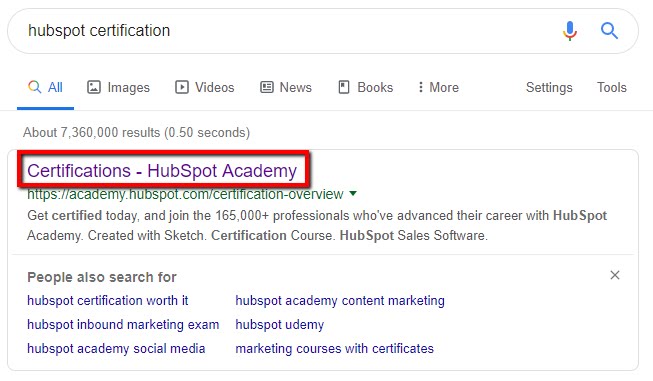Click the academy.hubspot.com certification-overview URL
Viewport: 653px width, 381px height.
point(185,194)
